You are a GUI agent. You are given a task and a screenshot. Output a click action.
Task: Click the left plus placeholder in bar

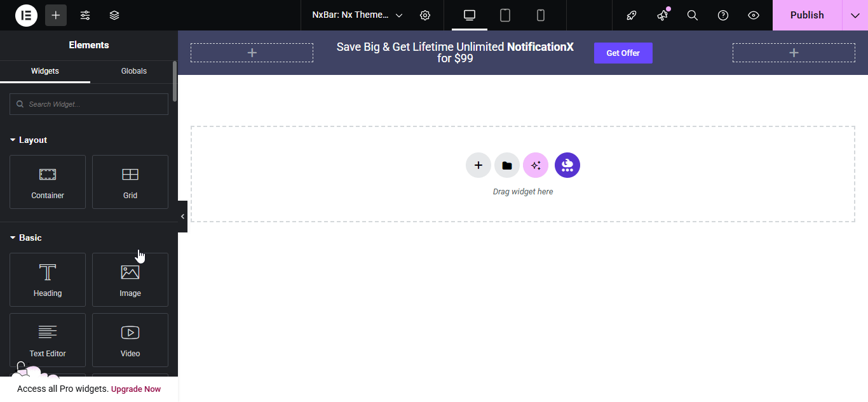pyautogui.click(x=252, y=53)
